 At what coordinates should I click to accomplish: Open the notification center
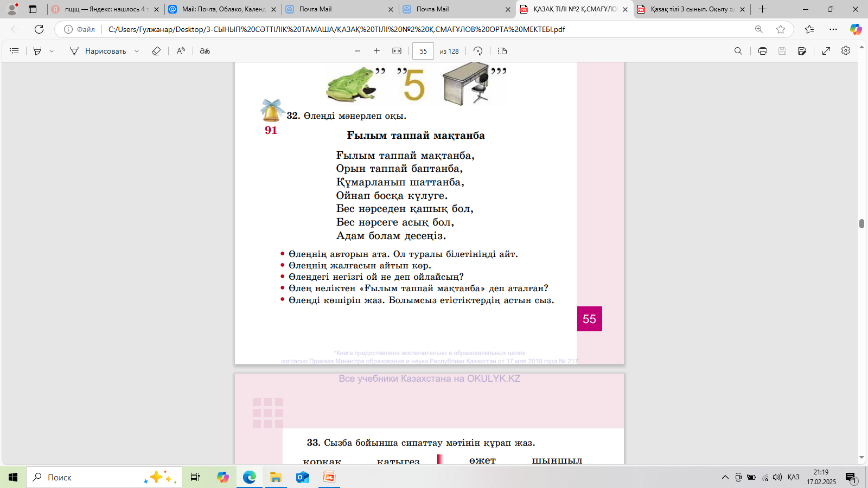[851, 477]
